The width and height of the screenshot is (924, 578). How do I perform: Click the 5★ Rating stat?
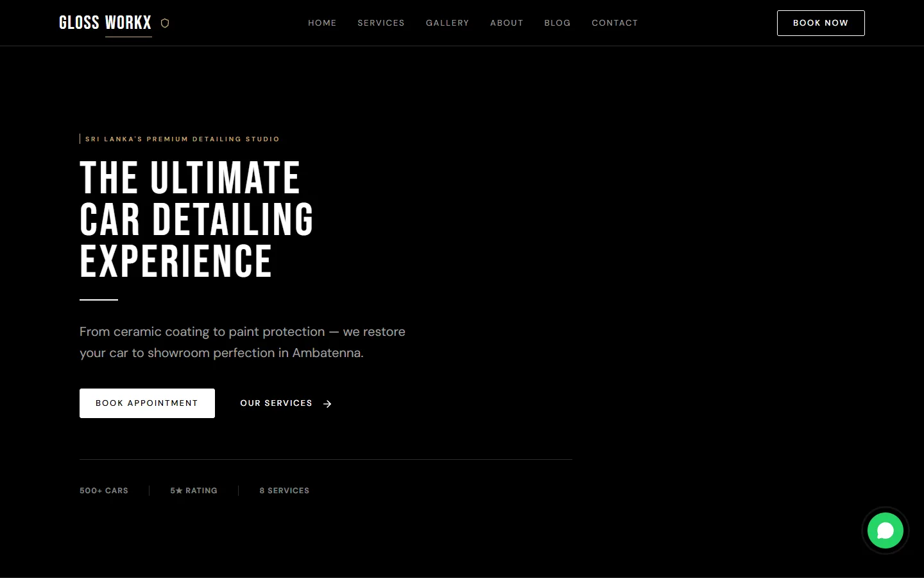[194, 491]
